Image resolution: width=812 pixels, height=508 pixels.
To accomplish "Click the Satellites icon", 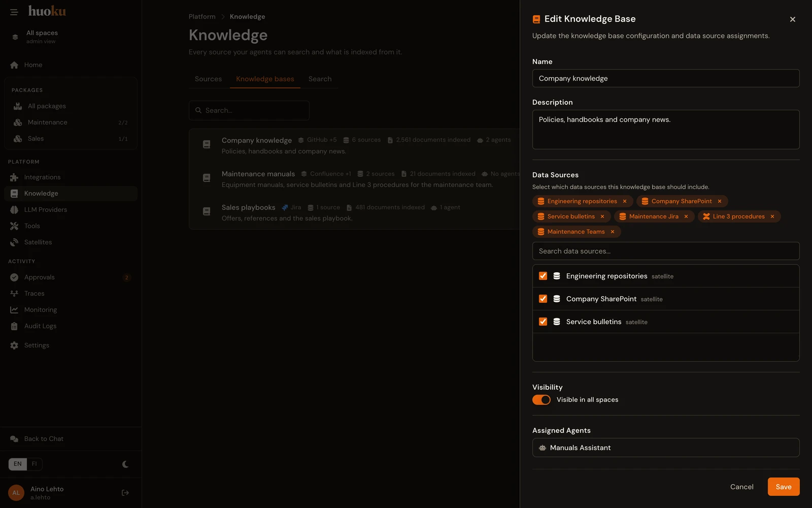I will 14,242.
